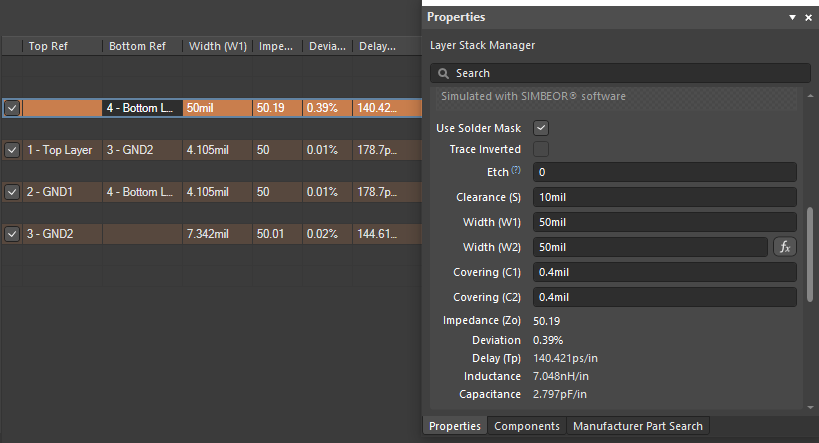
Task: Switch to the Components tab
Action: point(526,426)
